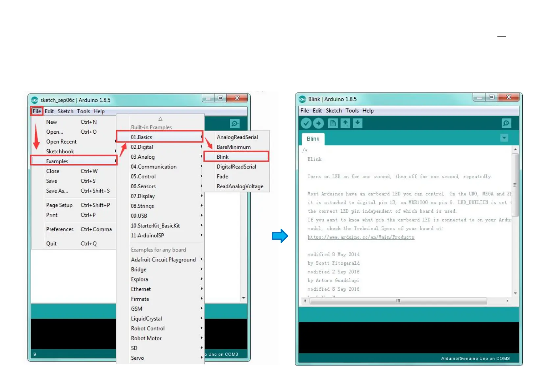
Task: Select BareMinimum example
Action: [x=236, y=147]
